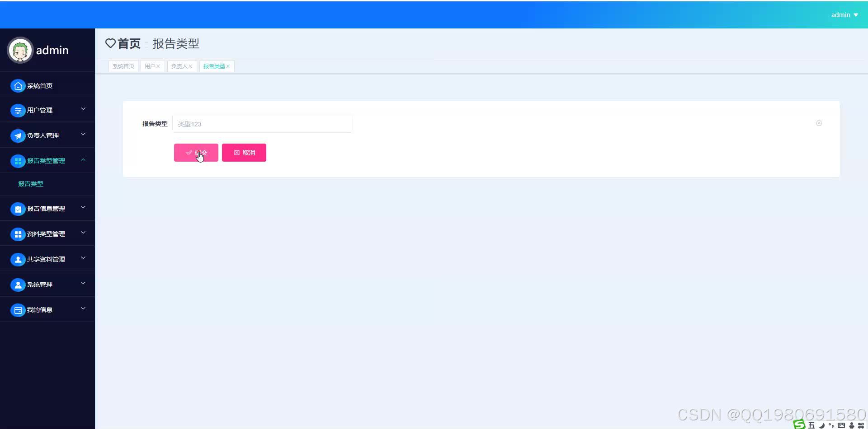Click the sliders icon for 用户管理
The image size is (868, 429).
tap(18, 110)
